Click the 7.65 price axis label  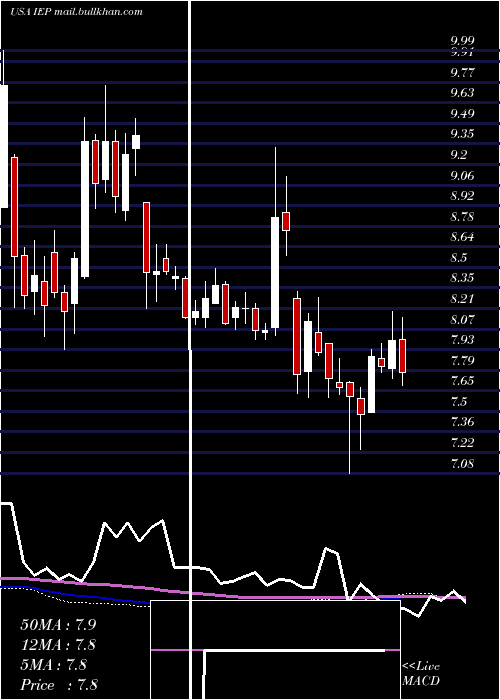tap(462, 381)
